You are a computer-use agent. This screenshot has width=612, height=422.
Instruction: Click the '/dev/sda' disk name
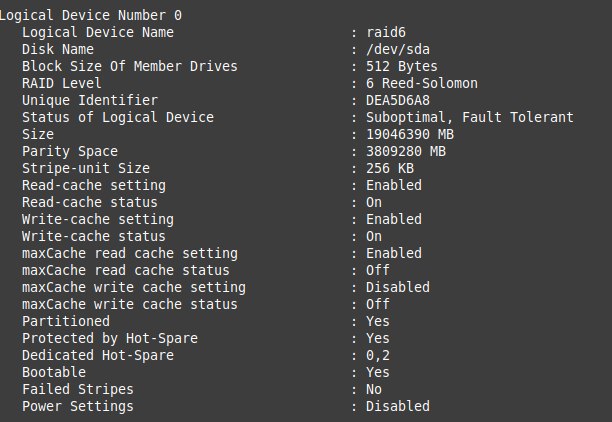[x=398, y=50]
